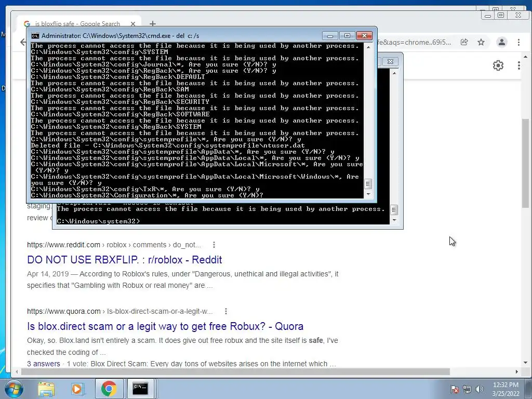Click the cmd.exe taskbar button
Viewport: 532px width, 399px height.
pyautogui.click(x=140, y=389)
